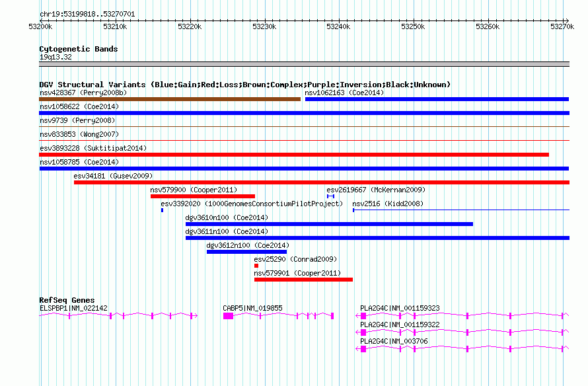The height and width of the screenshot is (386, 588).
Task: Click the small esv2619667 variant glyph
Action: [330, 196]
